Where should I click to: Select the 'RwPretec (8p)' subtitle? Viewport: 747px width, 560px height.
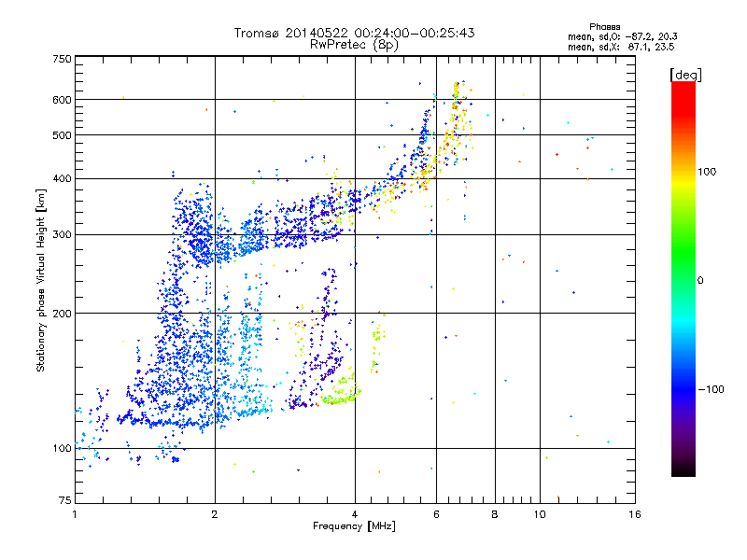[354, 45]
